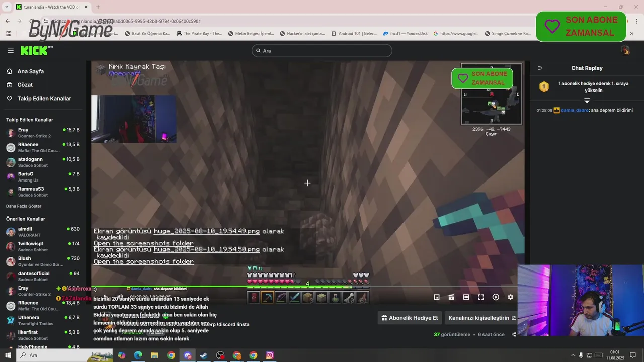Viewport: 644px width, 362px height.
Task: Click the 37 görüntüleme view count
Action: [x=452, y=334]
